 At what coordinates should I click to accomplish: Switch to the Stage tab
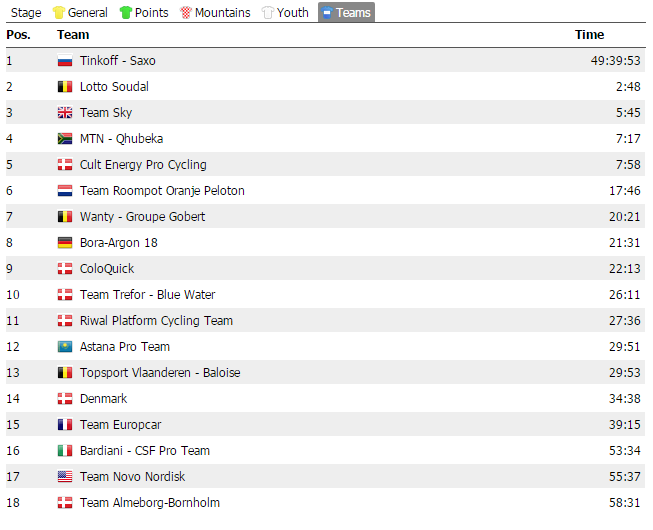[x=26, y=12]
